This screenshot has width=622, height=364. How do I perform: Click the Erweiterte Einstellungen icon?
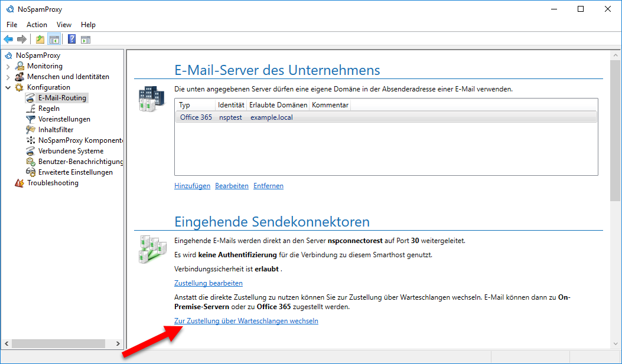tap(31, 172)
